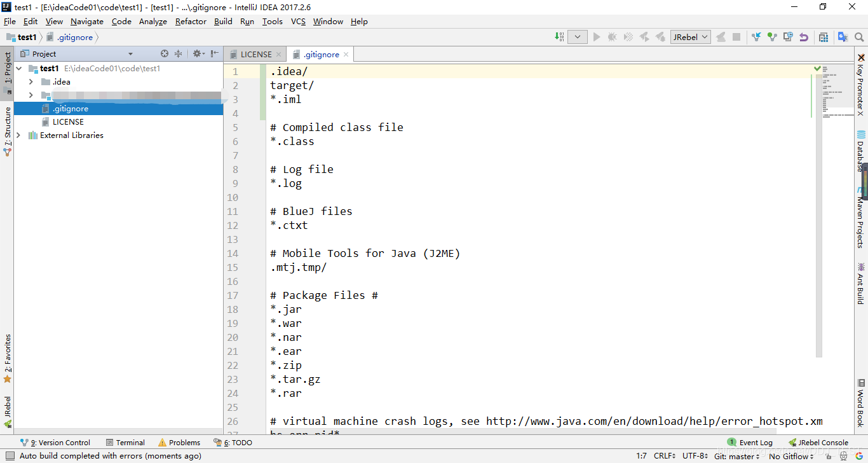
Task: Click VCS Commit Changes icon
Action: [772, 37]
